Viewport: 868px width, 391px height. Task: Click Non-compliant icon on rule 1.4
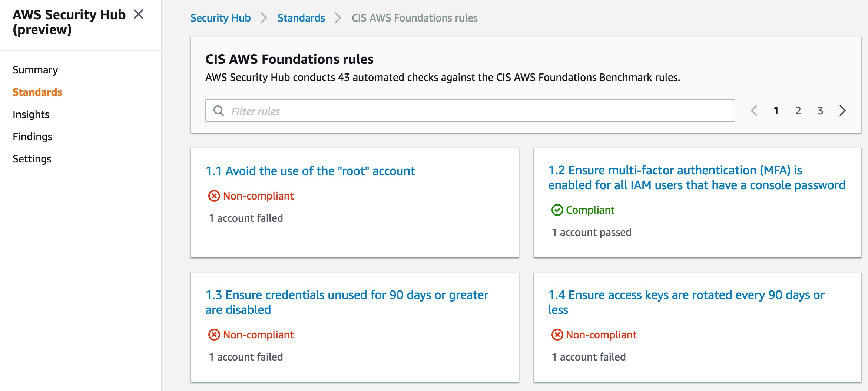point(557,335)
